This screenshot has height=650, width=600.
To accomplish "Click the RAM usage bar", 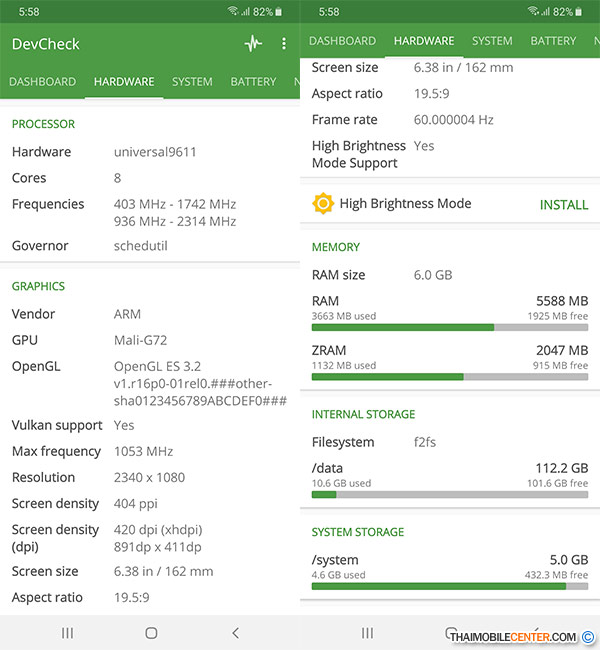I will click(x=450, y=327).
